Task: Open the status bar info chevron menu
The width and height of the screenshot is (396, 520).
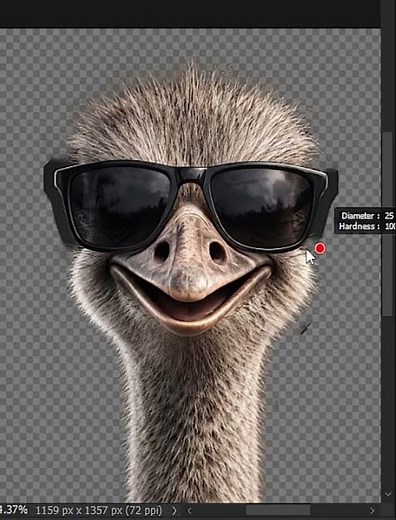Action: tap(174, 510)
